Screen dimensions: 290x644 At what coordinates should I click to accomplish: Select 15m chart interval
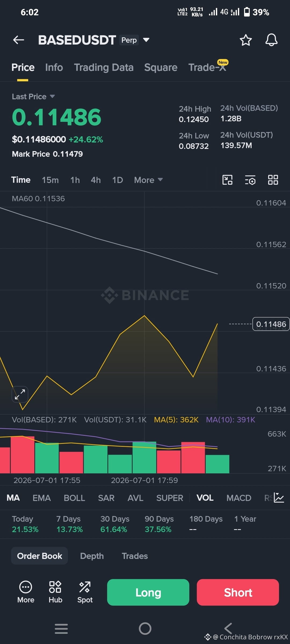50,180
